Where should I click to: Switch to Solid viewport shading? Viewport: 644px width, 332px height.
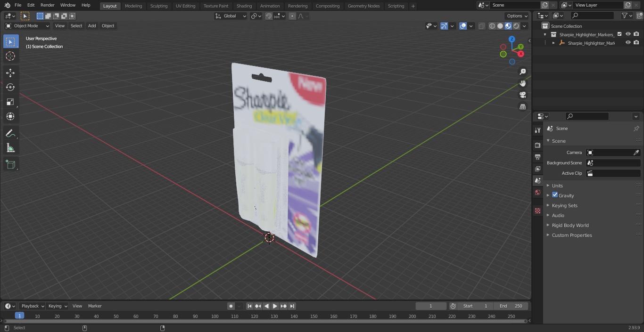click(500, 26)
